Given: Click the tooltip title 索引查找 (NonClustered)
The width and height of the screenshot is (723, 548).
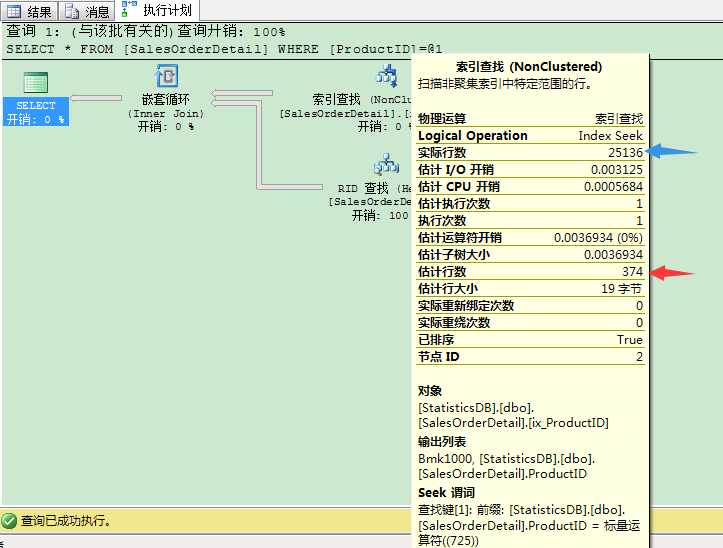Looking at the screenshot, I should coord(529,67).
